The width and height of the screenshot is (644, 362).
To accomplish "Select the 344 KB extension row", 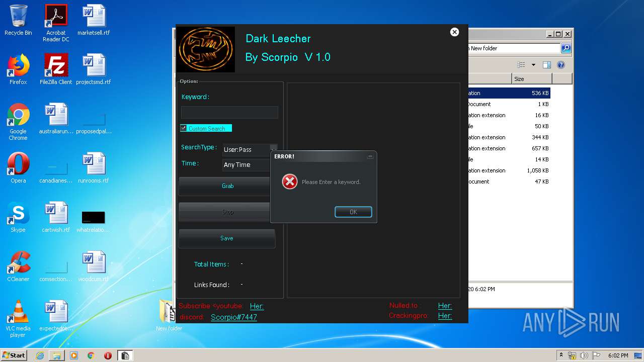I will click(509, 137).
